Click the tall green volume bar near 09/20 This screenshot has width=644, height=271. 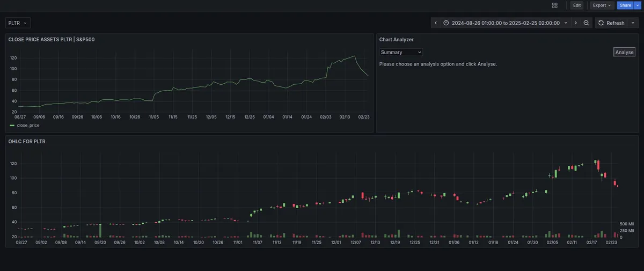[x=100, y=230]
